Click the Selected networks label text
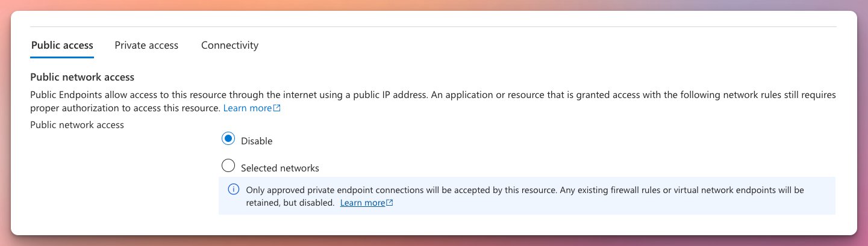 280,168
